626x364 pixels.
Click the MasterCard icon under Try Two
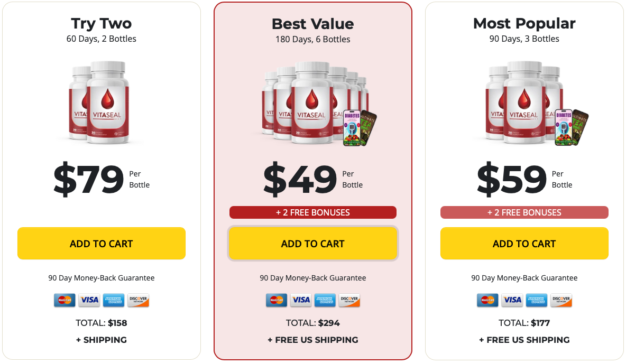tap(65, 300)
